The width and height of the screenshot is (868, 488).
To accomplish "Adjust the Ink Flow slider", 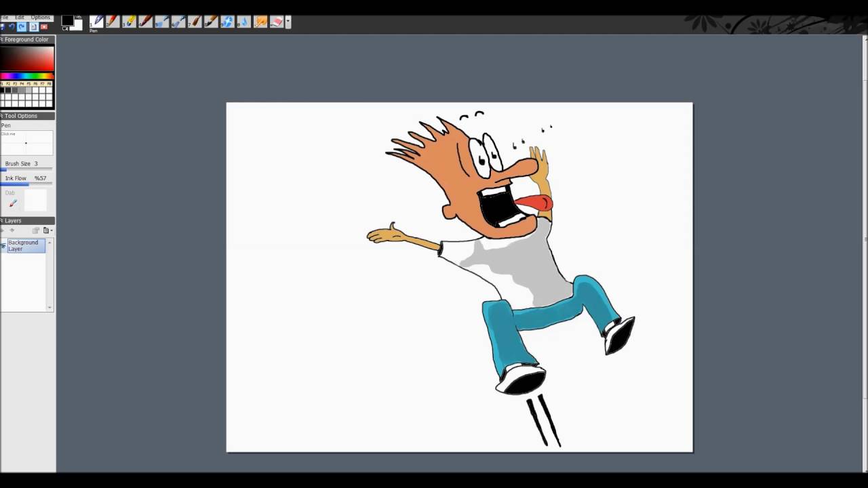I will coord(26,184).
